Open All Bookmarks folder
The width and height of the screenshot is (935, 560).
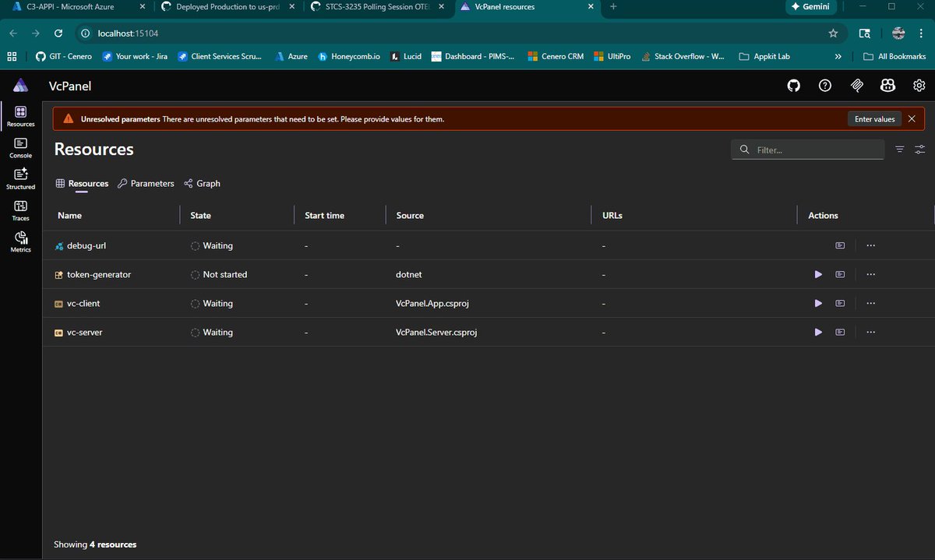pos(894,56)
